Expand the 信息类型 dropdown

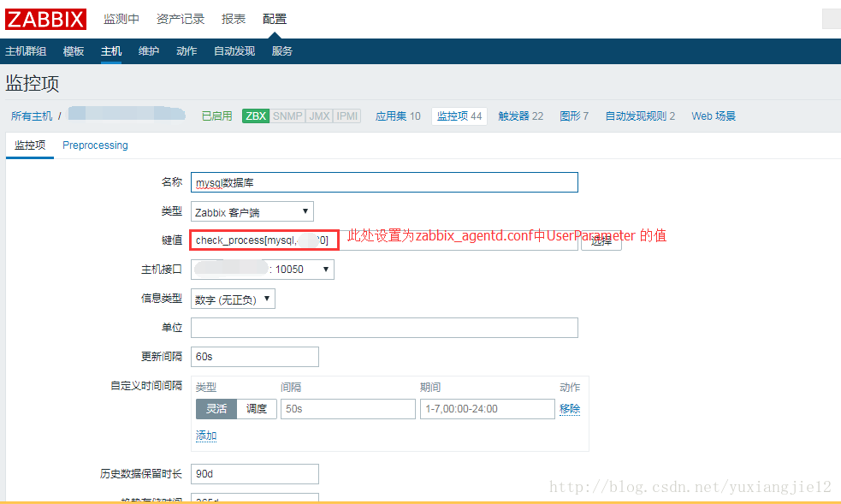coord(233,299)
